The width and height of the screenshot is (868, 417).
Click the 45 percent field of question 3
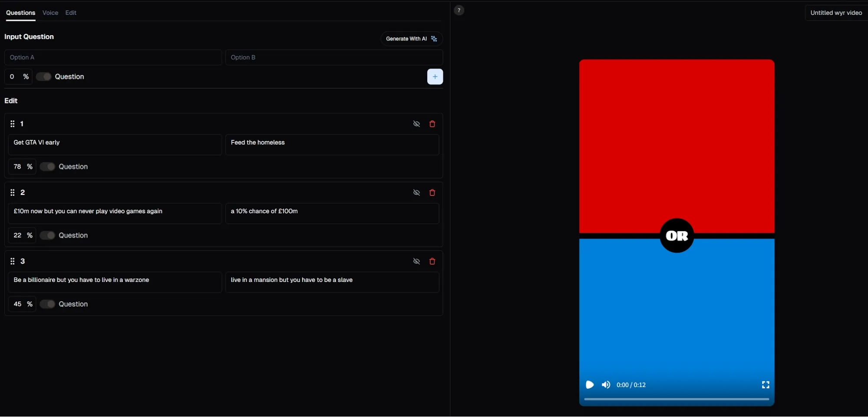(x=22, y=304)
